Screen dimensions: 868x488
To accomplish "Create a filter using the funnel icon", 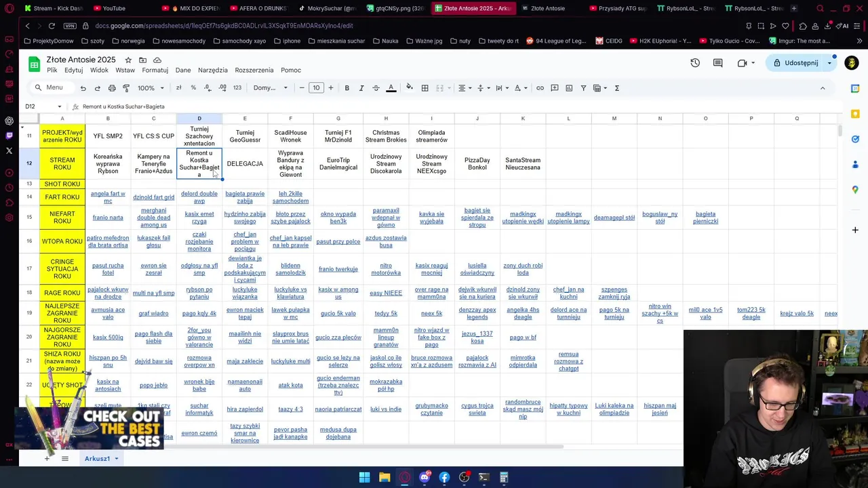I will coord(583,88).
